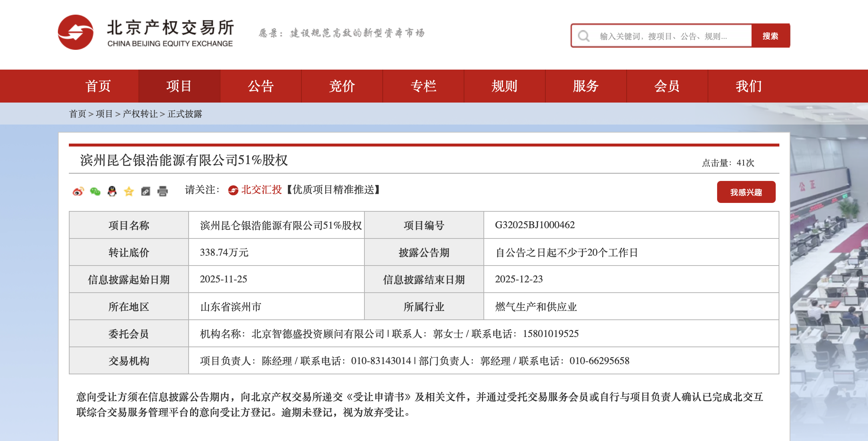The height and width of the screenshot is (441, 868).
Task: Open the 首页 navigation tab
Action: point(98,86)
